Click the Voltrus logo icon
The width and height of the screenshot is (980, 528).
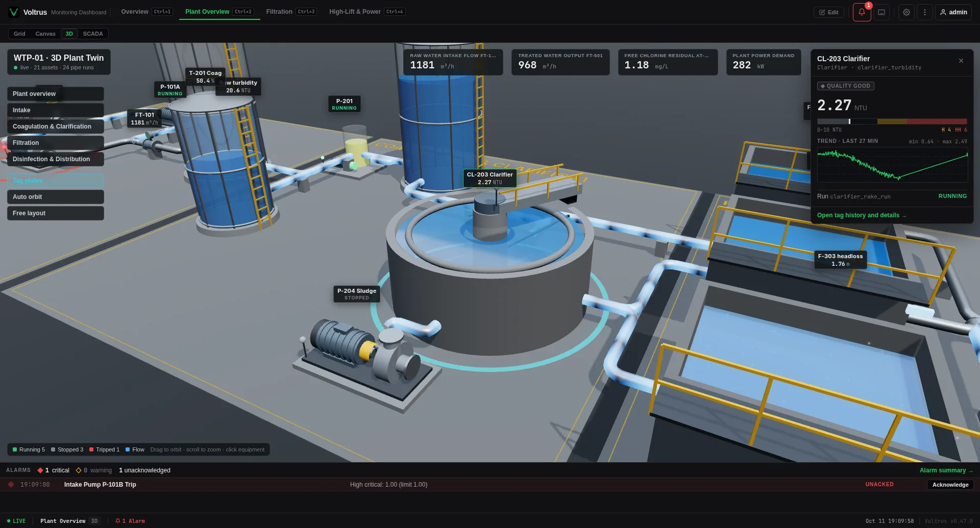pyautogui.click(x=14, y=12)
